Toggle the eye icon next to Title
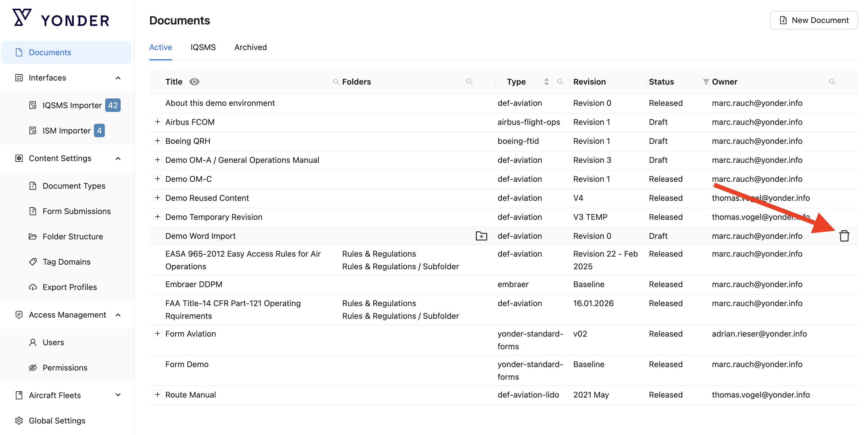The width and height of the screenshot is (868, 435). [x=194, y=81]
